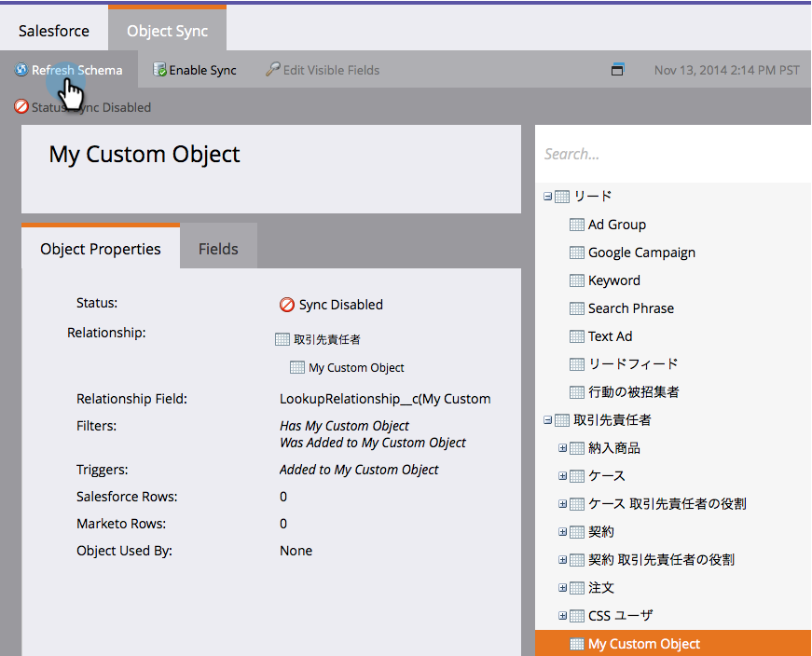
Task: Click the window layout icon near the timestamp
Action: pos(617,69)
